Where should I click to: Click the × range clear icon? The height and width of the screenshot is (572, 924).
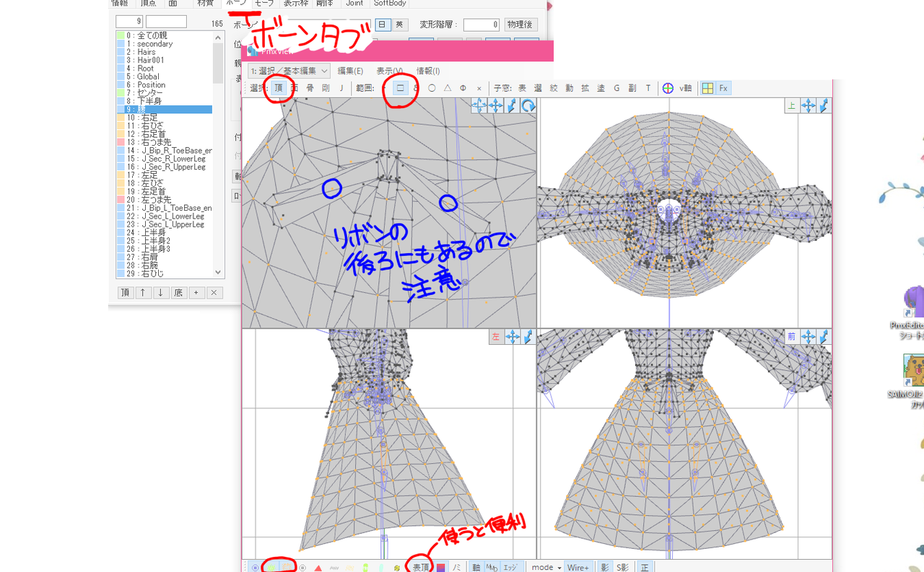479,88
